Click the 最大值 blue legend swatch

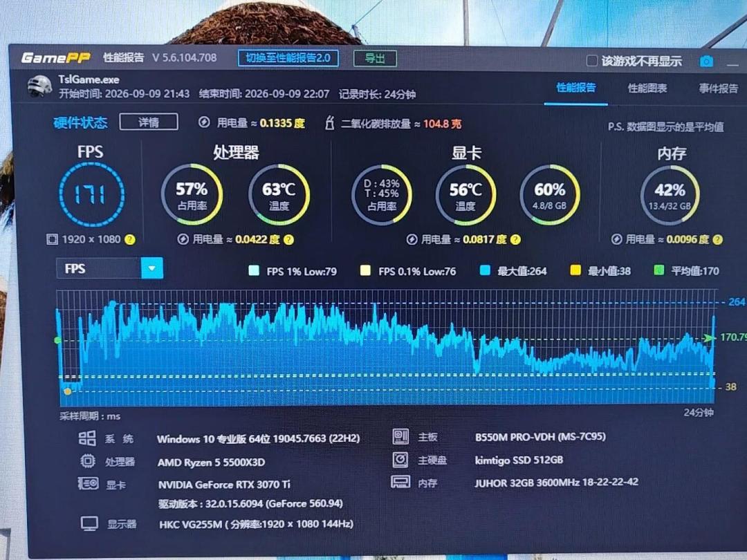[485, 270]
